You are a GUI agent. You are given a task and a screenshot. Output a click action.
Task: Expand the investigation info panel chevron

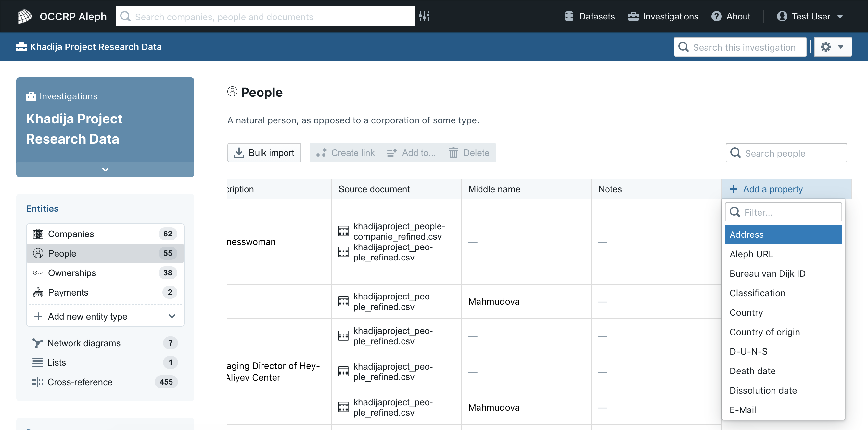(105, 170)
